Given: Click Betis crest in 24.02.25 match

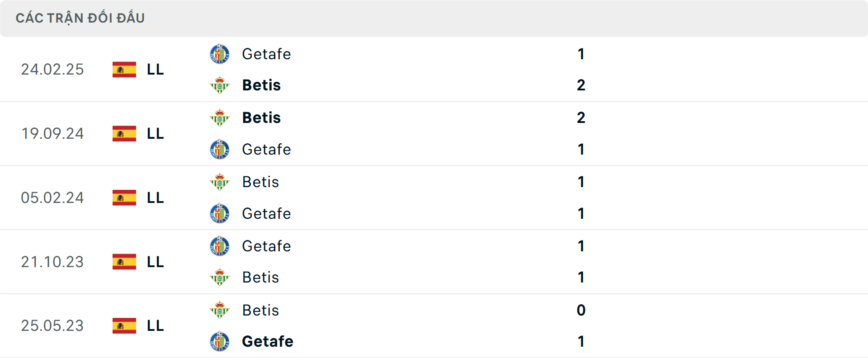Looking at the screenshot, I should pos(220,85).
